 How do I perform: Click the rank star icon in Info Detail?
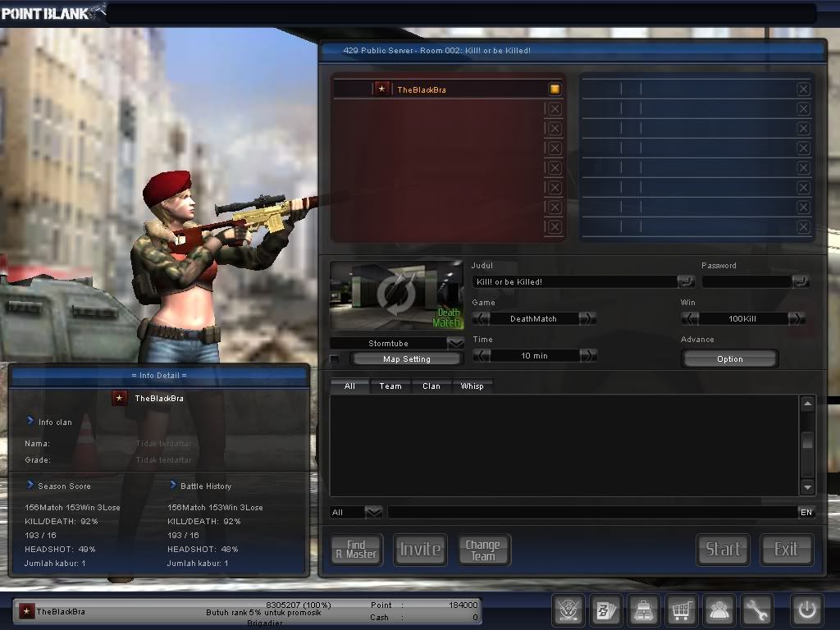120,398
